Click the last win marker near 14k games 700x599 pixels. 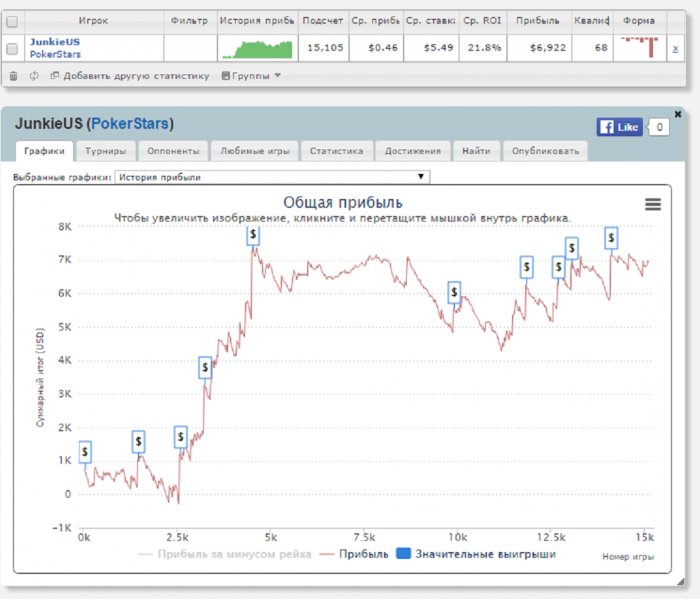point(611,238)
